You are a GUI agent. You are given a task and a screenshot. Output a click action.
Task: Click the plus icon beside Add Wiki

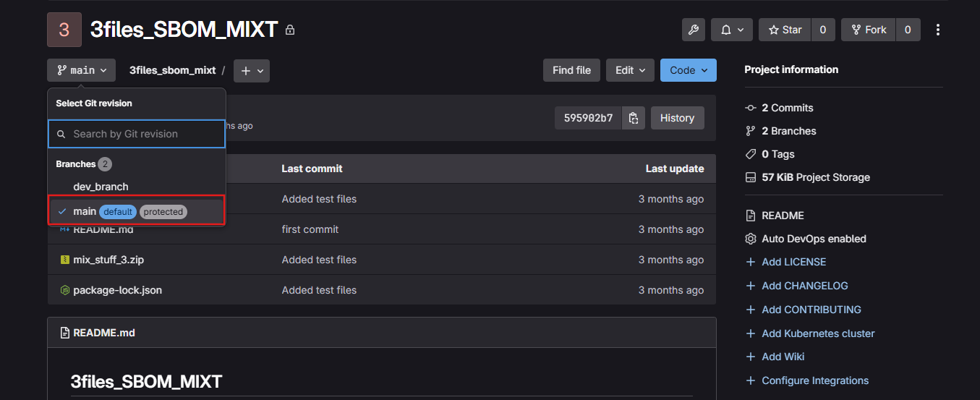(750, 357)
